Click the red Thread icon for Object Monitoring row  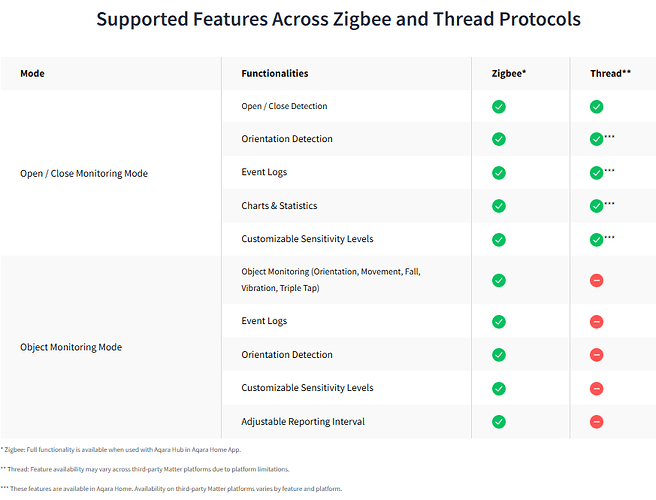pos(596,280)
